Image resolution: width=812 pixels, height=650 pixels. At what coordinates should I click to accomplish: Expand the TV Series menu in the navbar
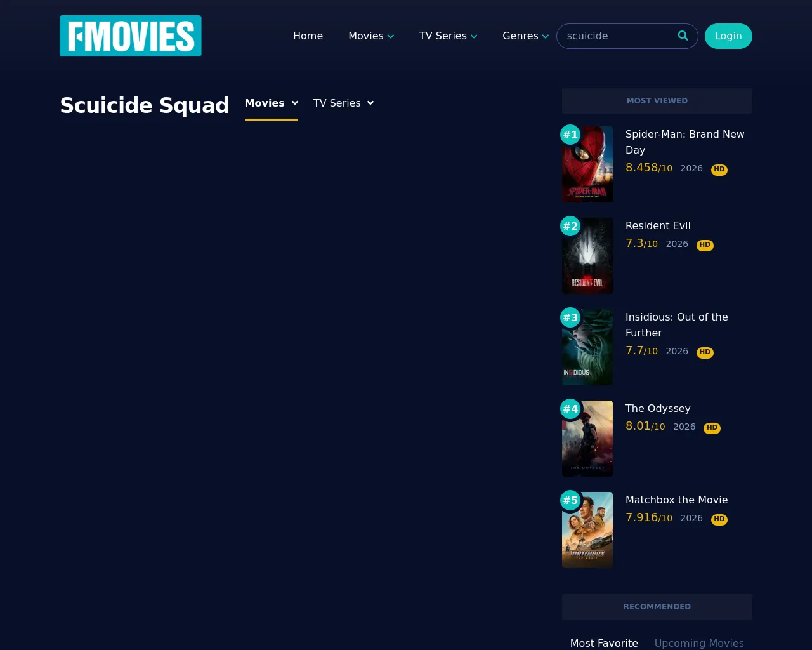pos(448,36)
